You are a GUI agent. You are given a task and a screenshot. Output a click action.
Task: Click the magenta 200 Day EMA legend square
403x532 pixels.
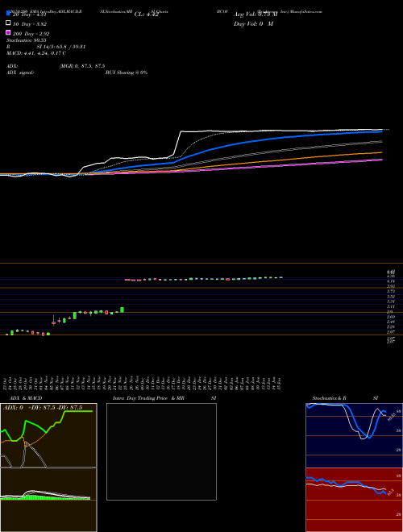tap(8, 32)
